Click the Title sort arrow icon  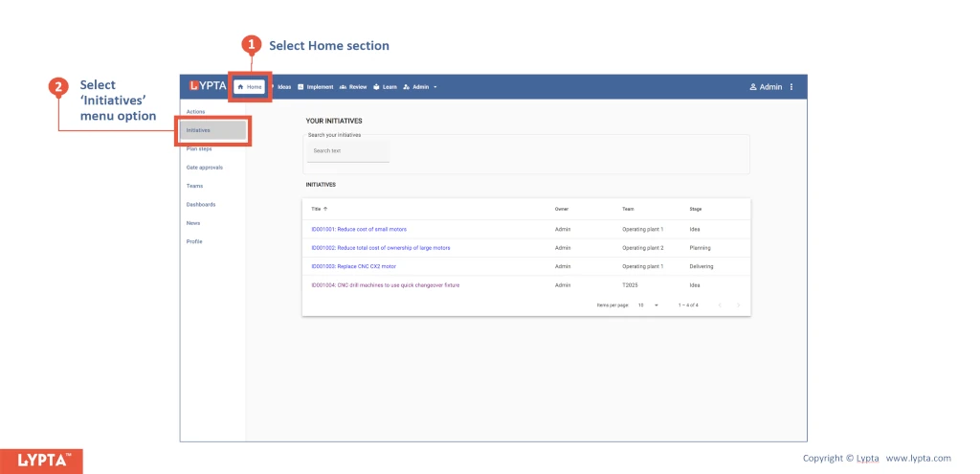tap(325, 209)
